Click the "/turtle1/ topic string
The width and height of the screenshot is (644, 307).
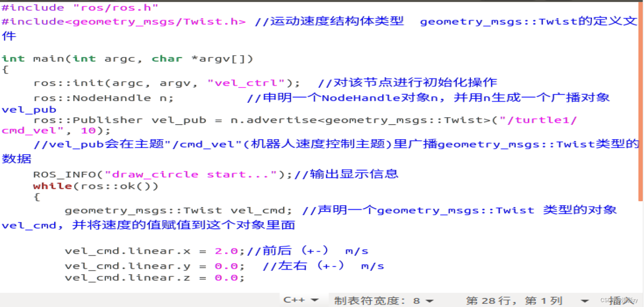click(538, 120)
